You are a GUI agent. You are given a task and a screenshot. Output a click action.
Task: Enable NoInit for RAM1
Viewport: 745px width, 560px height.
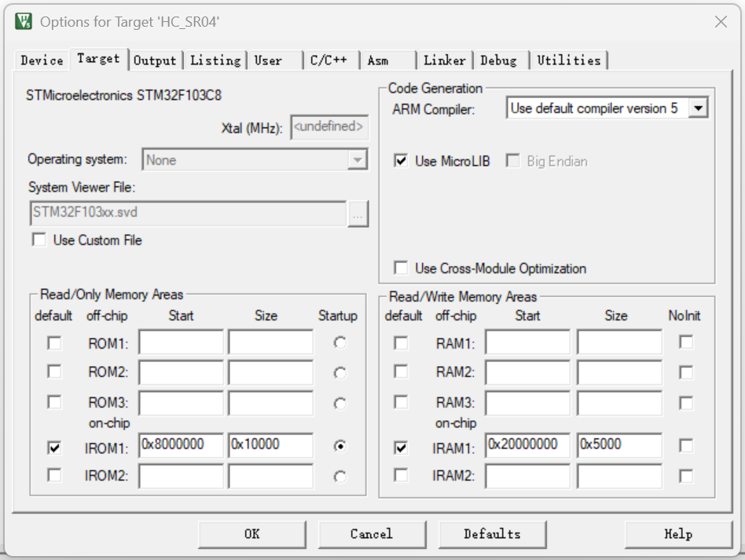click(x=685, y=342)
